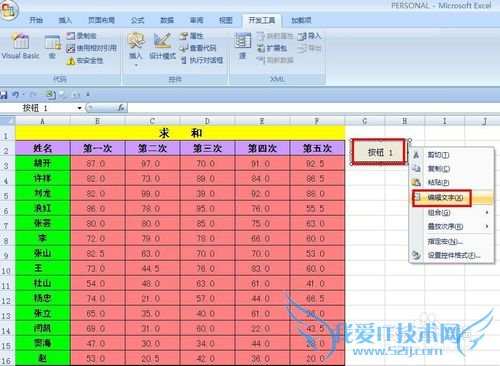Open the undo history dropdown arrow

23,95
